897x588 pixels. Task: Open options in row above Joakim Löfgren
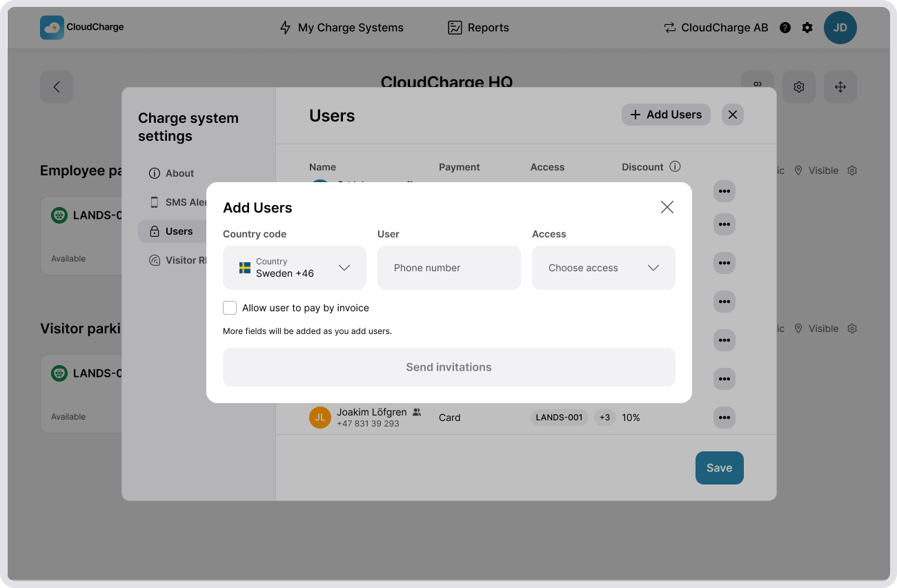click(724, 379)
